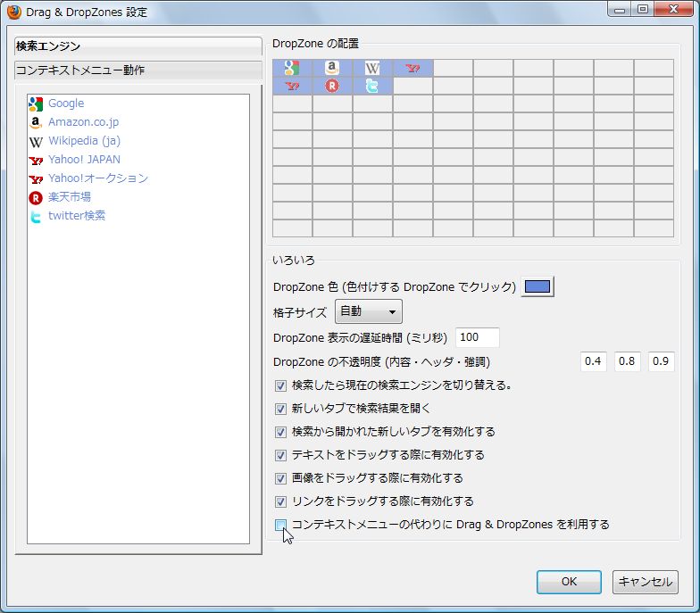Select Yahoo!オークション entry text

click(98, 178)
